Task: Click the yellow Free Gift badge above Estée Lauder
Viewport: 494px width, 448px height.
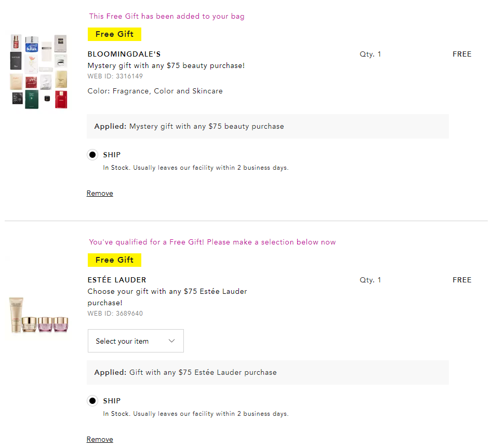Action: pyautogui.click(x=114, y=260)
